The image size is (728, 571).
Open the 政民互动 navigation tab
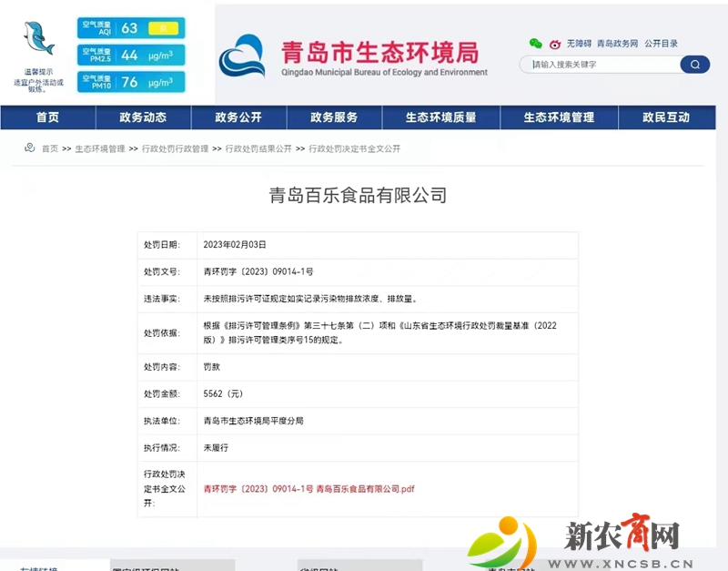pyautogui.click(x=667, y=117)
